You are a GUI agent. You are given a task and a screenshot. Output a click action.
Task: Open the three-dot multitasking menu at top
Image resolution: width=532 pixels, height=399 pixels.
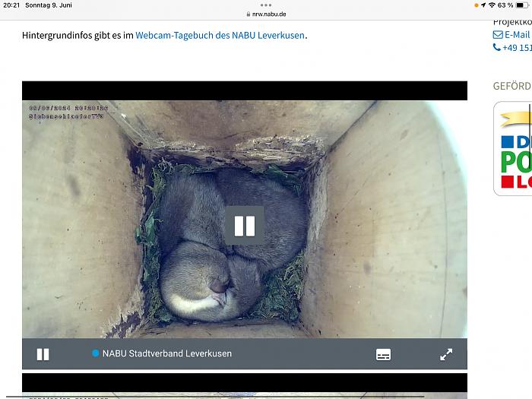coord(266,5)
